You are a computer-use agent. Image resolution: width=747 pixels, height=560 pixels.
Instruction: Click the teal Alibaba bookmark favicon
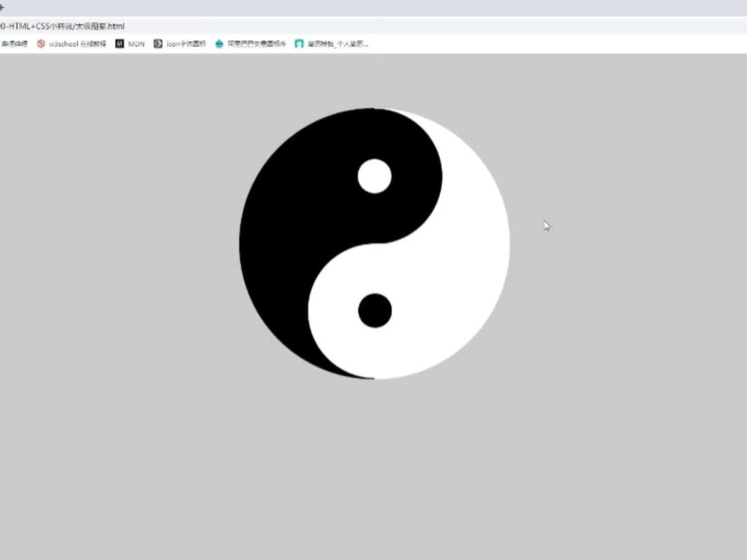tap(219, 44)
